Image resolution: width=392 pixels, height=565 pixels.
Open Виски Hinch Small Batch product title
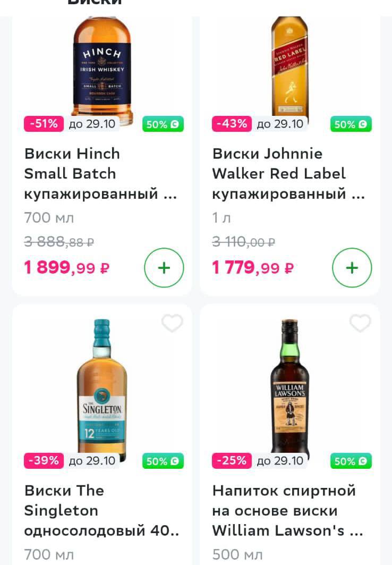coord(101,174)
